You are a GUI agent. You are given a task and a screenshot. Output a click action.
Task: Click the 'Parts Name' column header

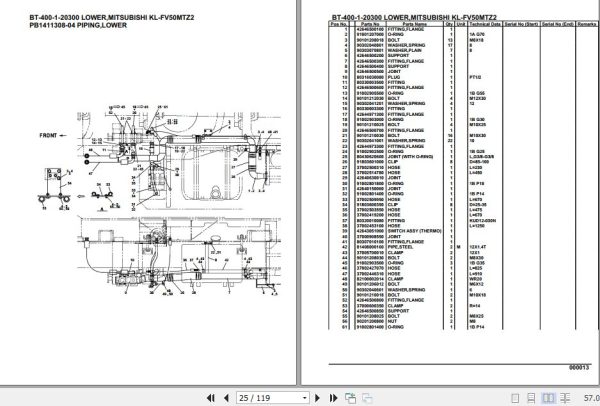(414, 24)
